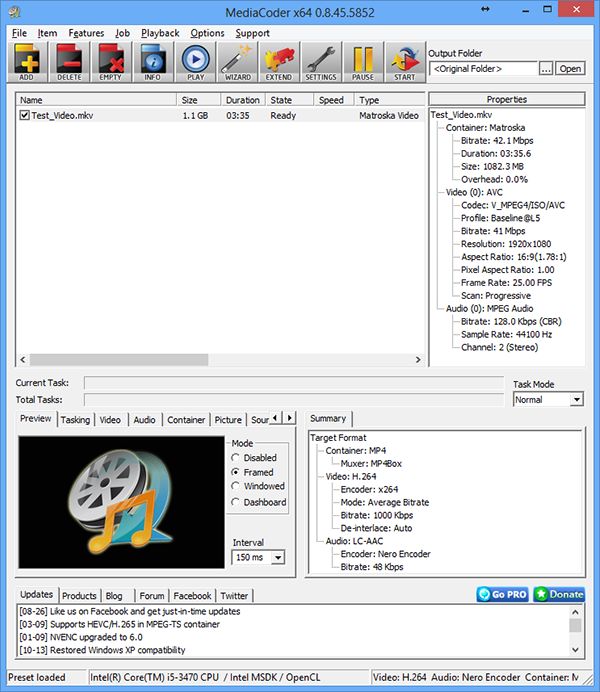Viewport: 600px width, 692px height.
Task: Open the EXTEND puzzle icon
Action: pos(279,62)
